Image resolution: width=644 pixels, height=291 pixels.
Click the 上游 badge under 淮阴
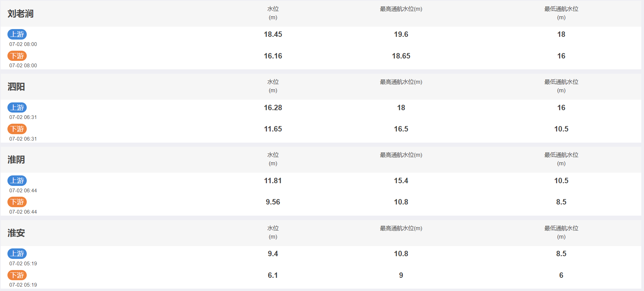tap(17, 180)
